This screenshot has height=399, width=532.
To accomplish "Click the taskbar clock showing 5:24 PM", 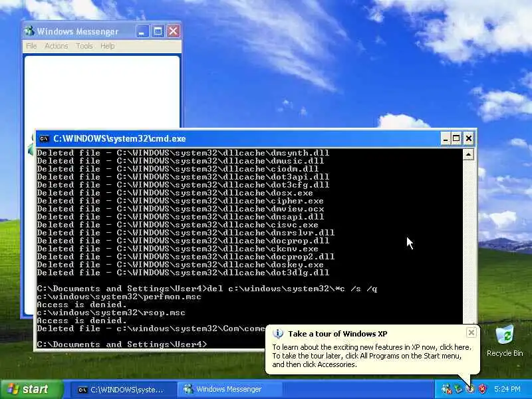I will point(507,389).
